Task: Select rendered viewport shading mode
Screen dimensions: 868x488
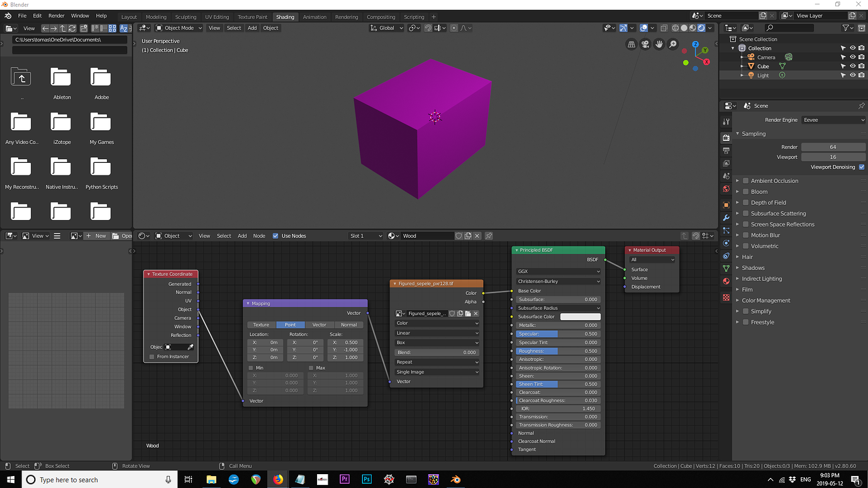Action: tap(701, 28)
